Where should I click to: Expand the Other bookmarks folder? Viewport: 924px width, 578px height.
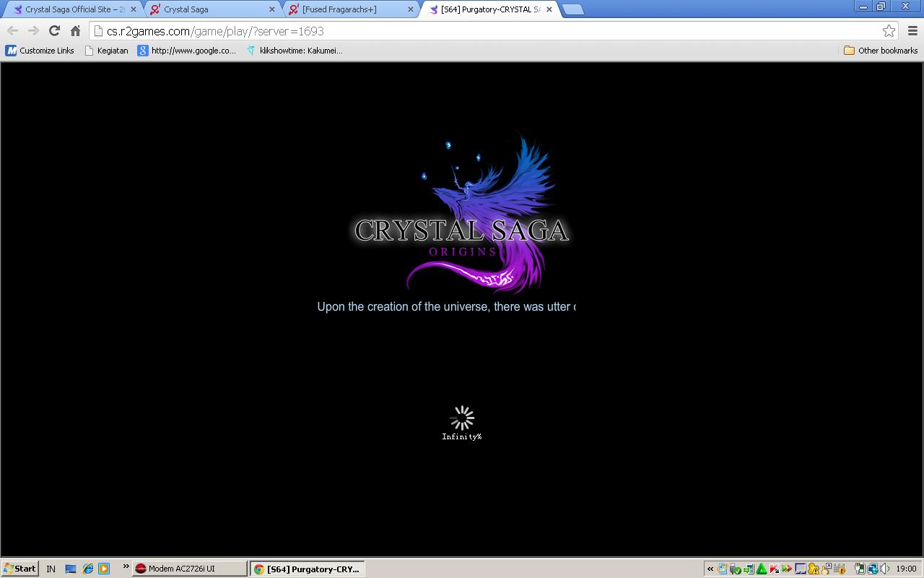881,51
